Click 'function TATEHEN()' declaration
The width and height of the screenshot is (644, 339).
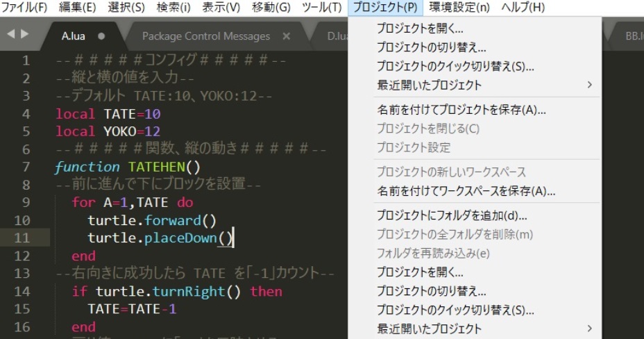(x=128, y=167)
